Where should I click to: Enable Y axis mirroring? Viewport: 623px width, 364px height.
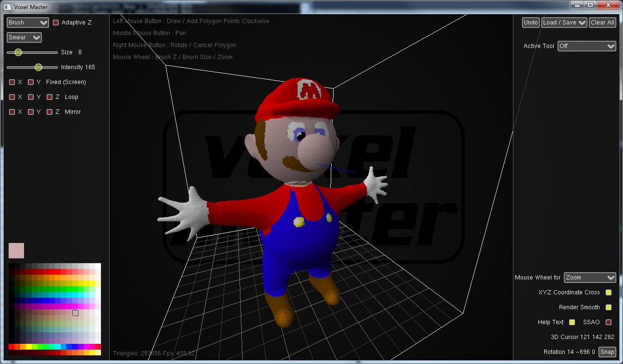(x=30, y=111)
